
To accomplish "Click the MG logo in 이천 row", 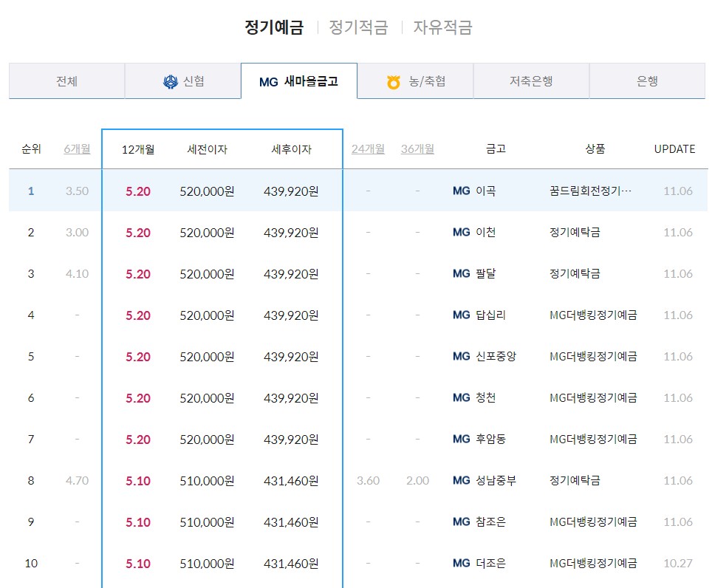I will click(462, 232).
